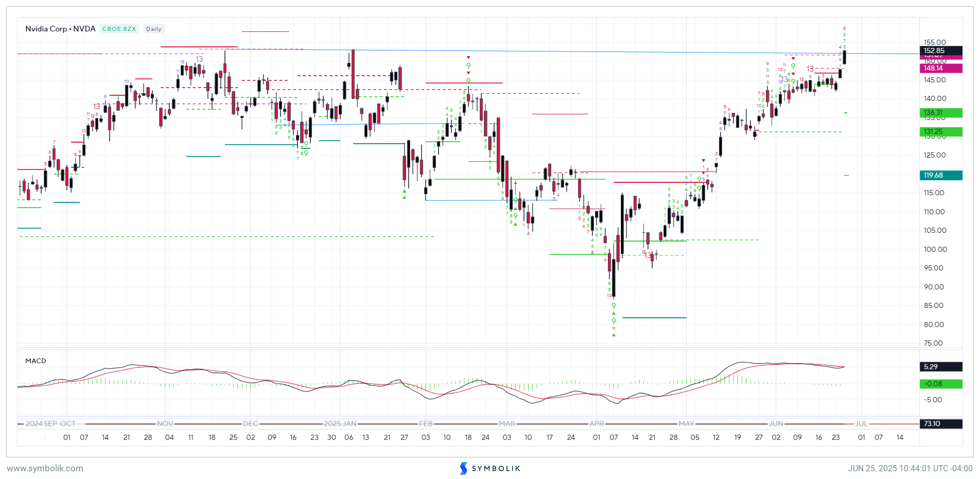Click the Nvidia Corp • NVDA symbol title
Image resolution: width=980 pixels, height=479 pixels.
[x=60, y=29]
